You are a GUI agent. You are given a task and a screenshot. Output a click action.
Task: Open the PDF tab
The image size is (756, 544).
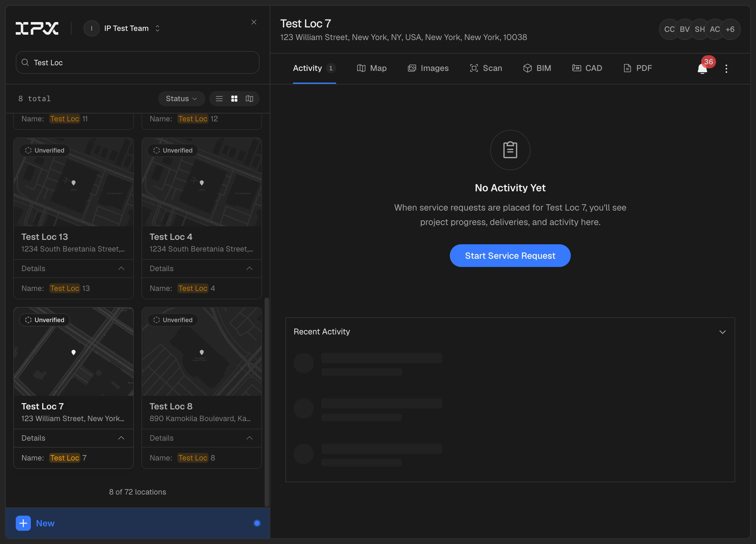pyautogui.click(x=637, y=68)
